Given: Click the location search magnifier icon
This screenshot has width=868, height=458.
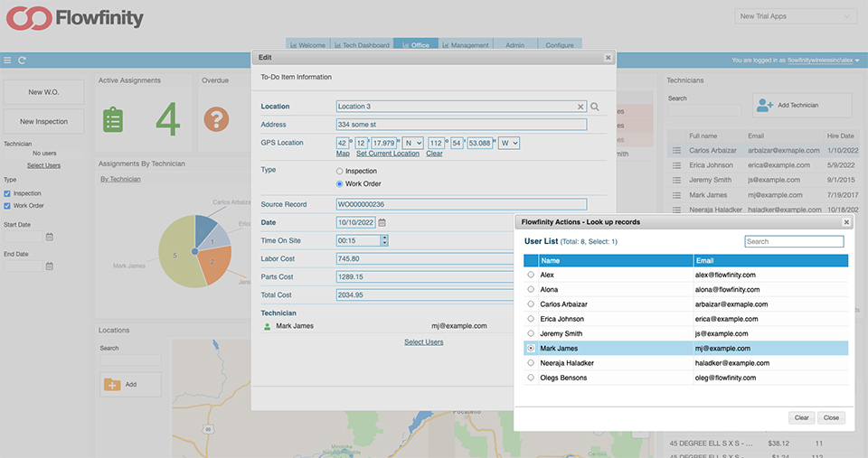Looking at the screenshot, I should 595,107.
